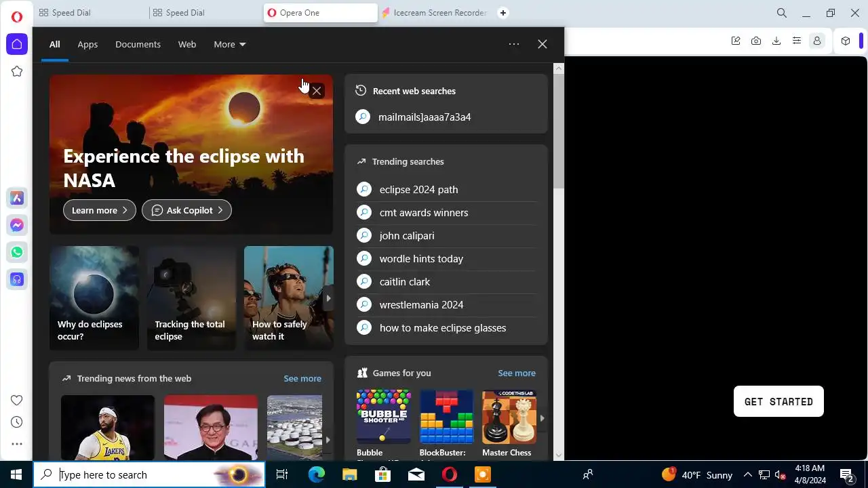The image size is (868, 488).
Task: Select the Web search tab
Action: point(187,44)
